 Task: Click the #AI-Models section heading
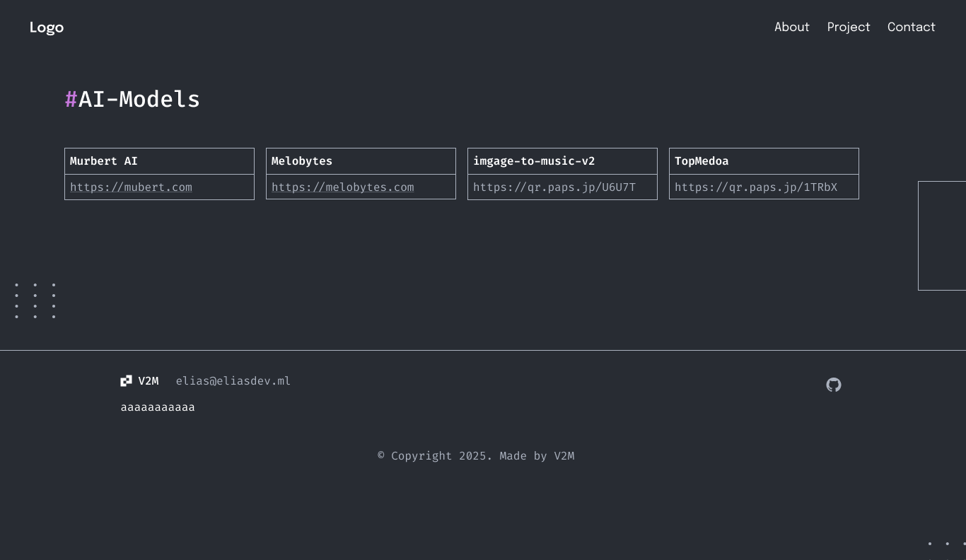(x=132, y=100)
